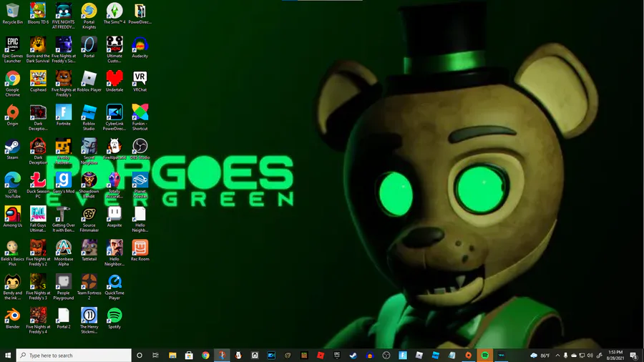The width and height of the screenshot is (644, 362).
Task: Select People Playground desktop icon
Action: point(64,287)
